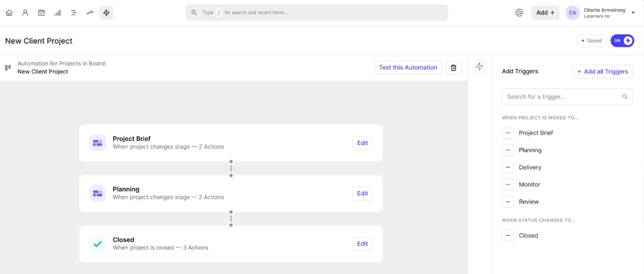Open the @ mentions icon
Viewport: 644px width, 274px height.
tap(519, 13)
